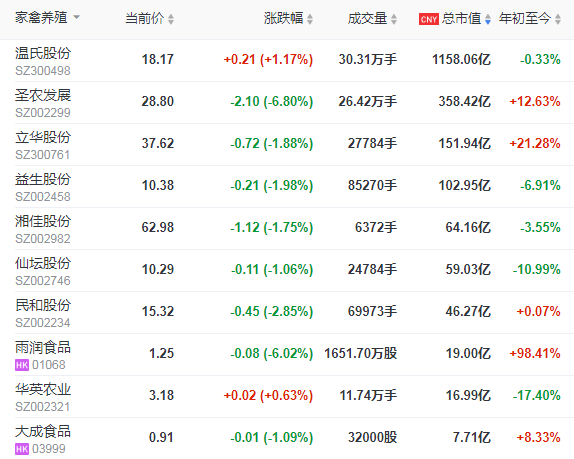Open stock 华英农业

pyautogui.click(x=43, y=389)
